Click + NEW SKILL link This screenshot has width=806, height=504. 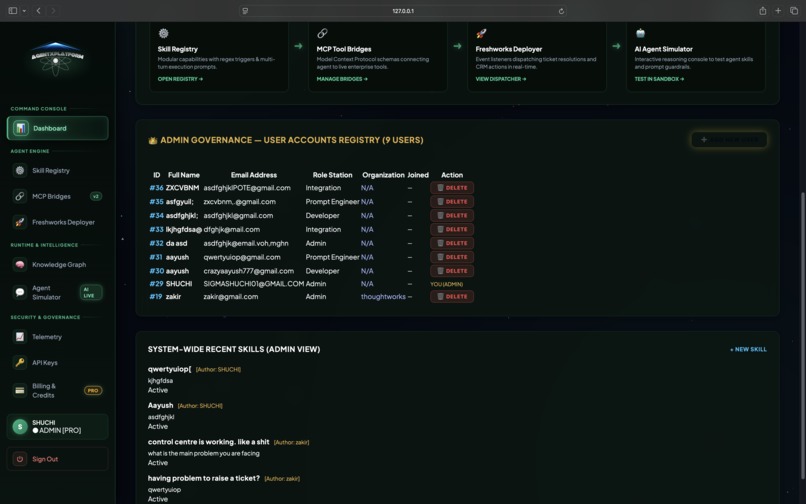[x=748, y=349]
